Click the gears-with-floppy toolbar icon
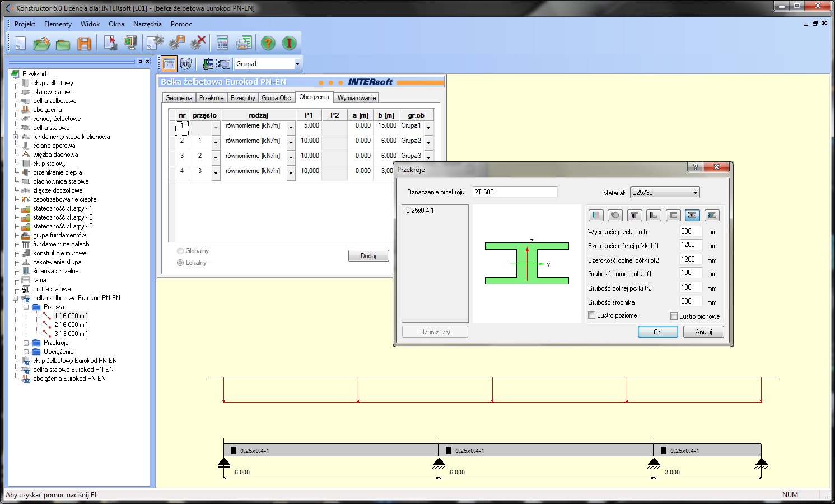 [x=176, y=43]
